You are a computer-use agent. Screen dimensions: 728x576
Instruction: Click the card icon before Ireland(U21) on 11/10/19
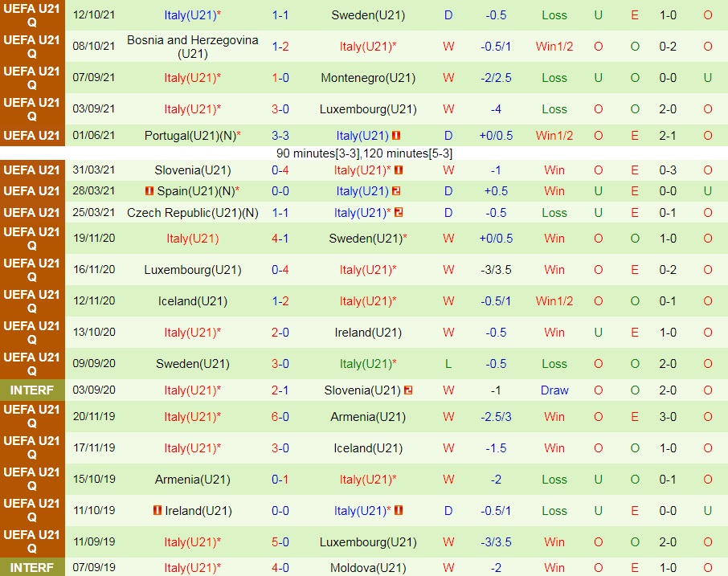[x=157, y=511]
